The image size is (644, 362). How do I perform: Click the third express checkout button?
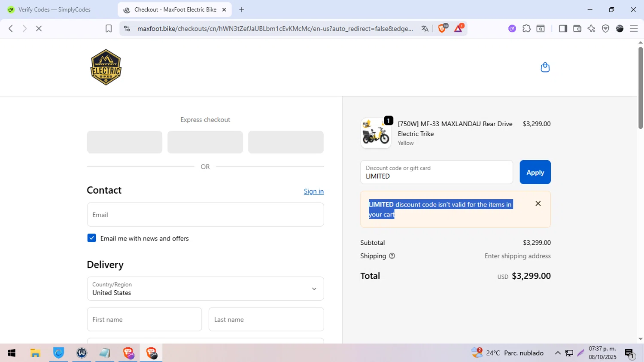pos(286,142)
